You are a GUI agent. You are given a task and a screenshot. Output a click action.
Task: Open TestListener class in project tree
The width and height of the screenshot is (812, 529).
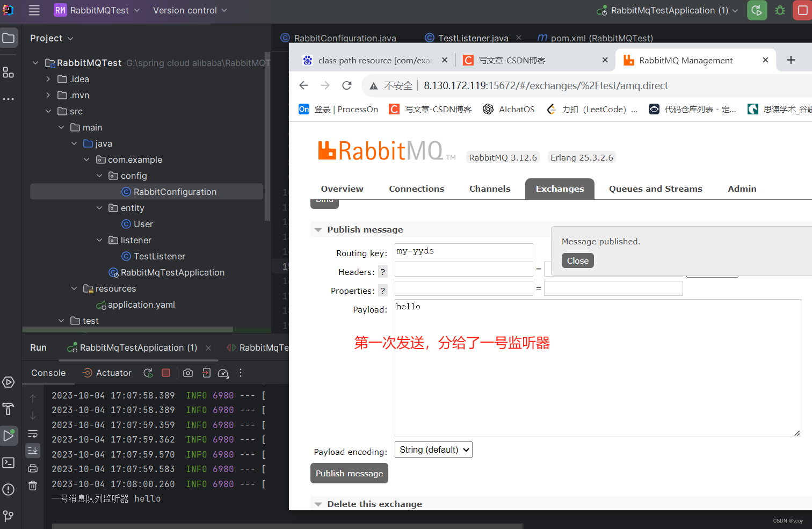[x=153, y=256]
